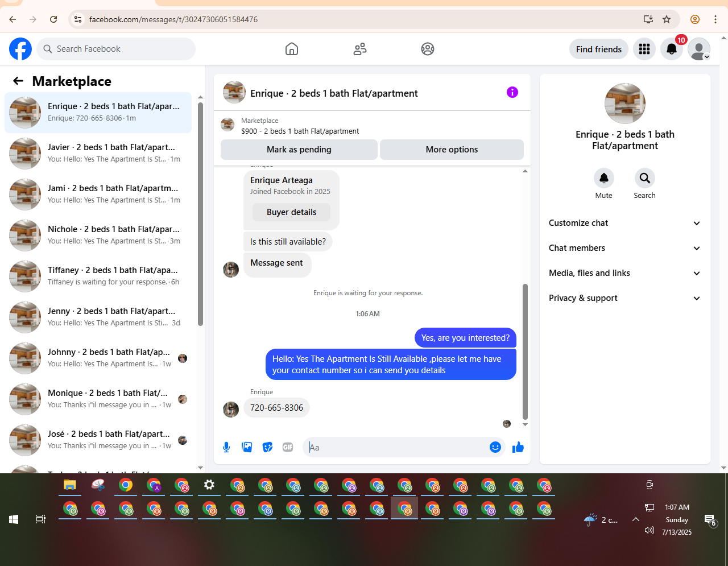Open the emoji picker in message box
Screen dimensions: 728x566
pyautogui.click(x=495, y=447)
